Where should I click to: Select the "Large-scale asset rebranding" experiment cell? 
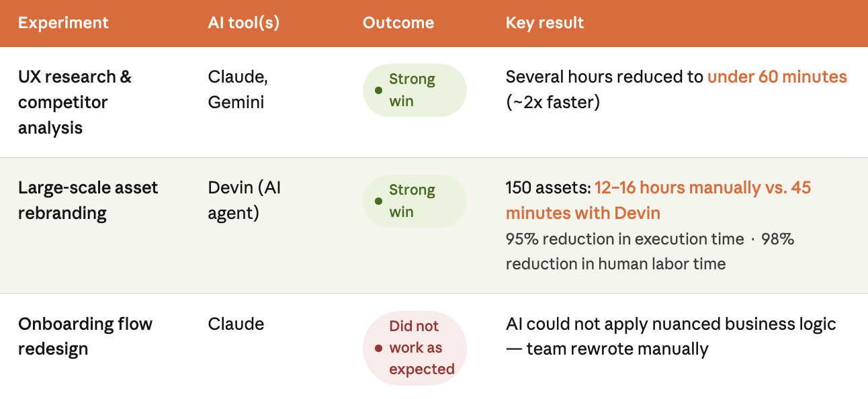click(88, 200)
